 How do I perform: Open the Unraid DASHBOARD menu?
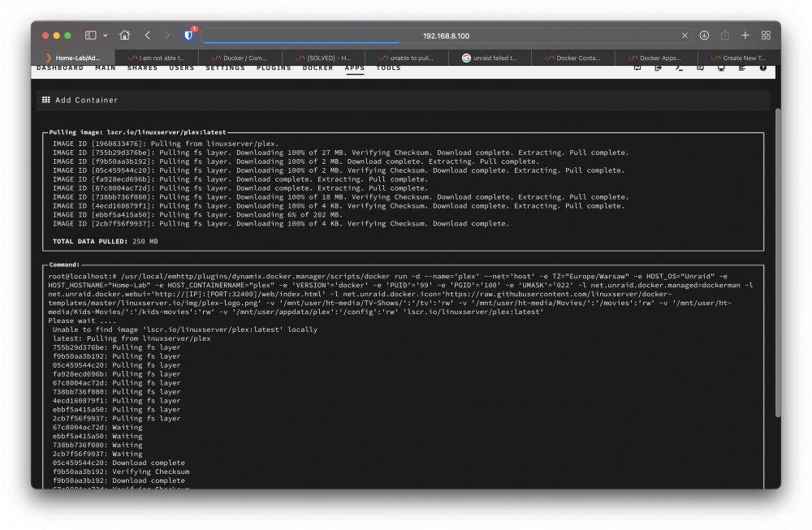60,68
